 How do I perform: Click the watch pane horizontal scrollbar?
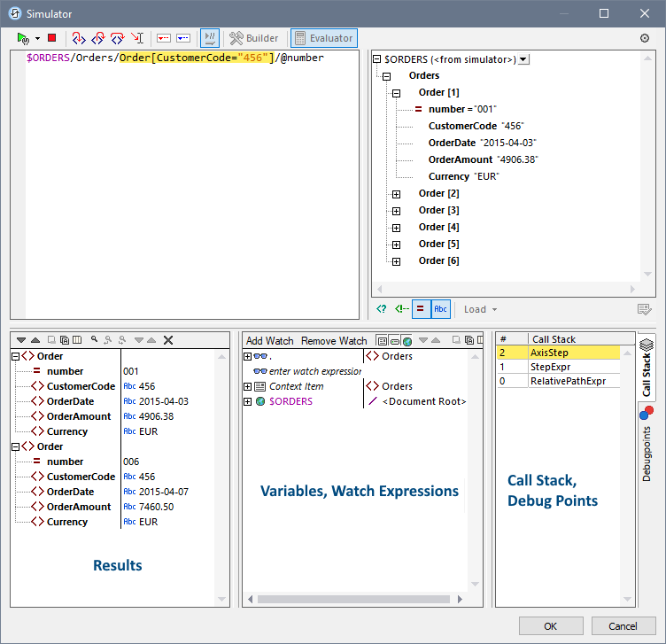[x=354, y=600]
